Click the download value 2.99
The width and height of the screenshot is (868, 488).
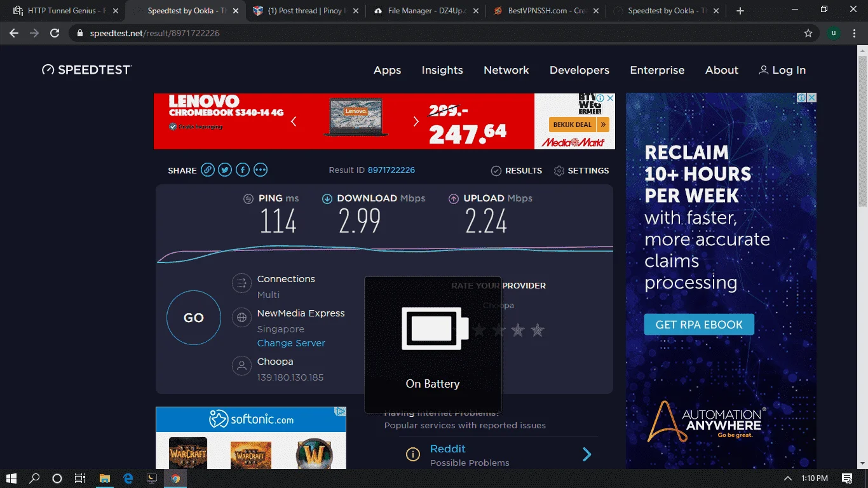pos(360,222)
